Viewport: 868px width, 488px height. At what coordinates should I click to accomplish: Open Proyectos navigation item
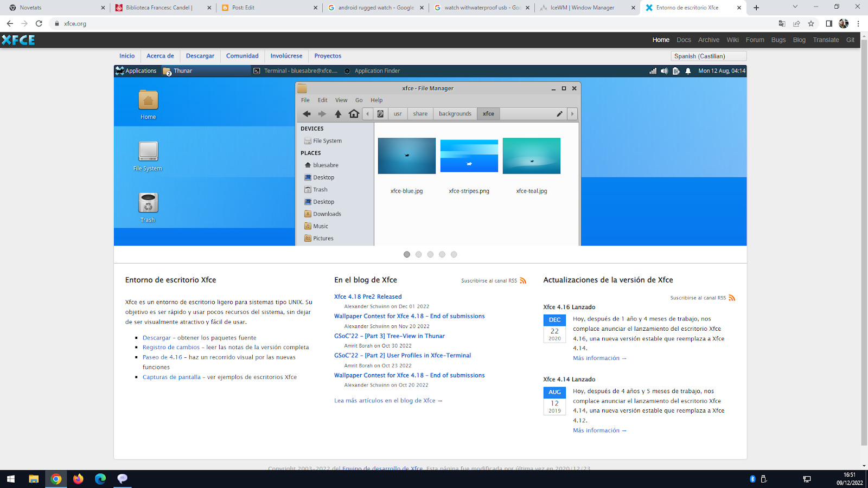click(328, 56)
